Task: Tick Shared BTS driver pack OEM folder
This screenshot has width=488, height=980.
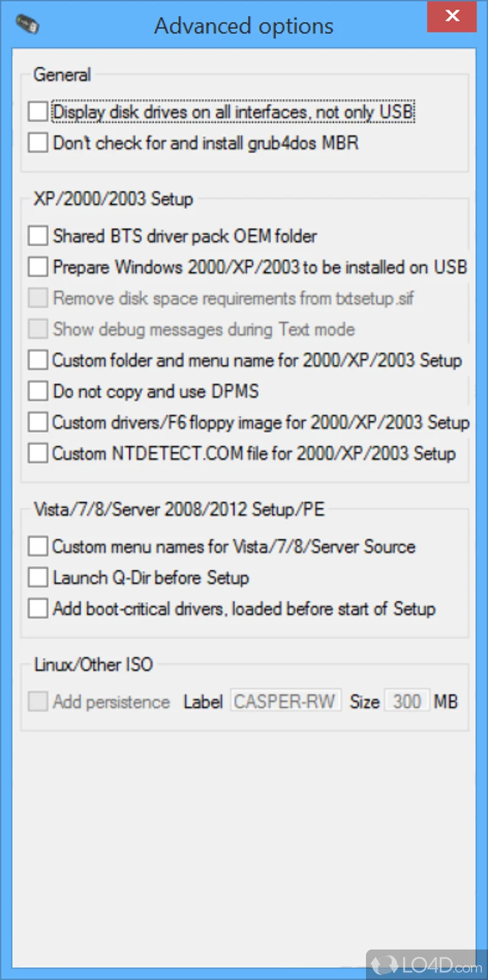Action: [x=38, y=236]
